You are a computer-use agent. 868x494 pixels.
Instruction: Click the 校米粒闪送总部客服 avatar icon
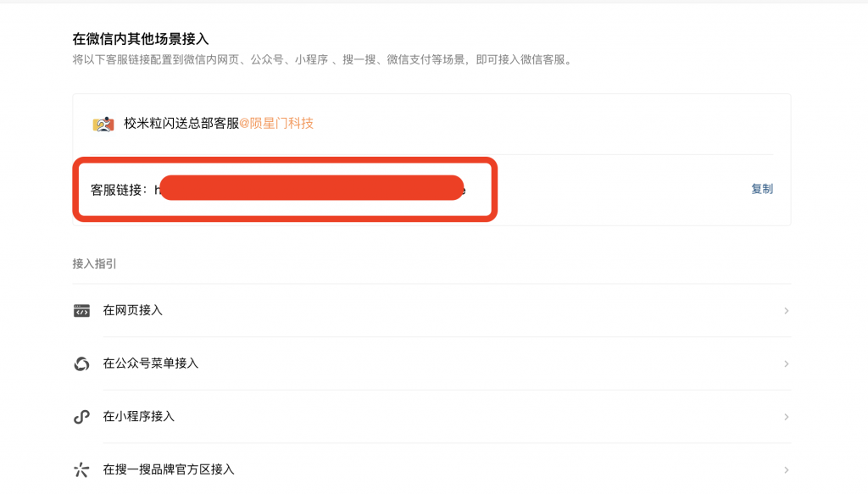point(103,124)
